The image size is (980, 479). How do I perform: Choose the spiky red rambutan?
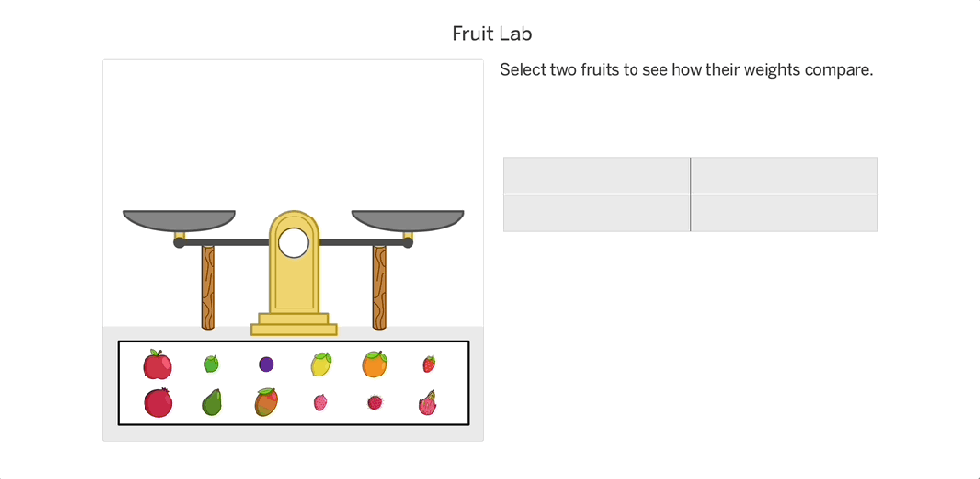click(374, 402)
